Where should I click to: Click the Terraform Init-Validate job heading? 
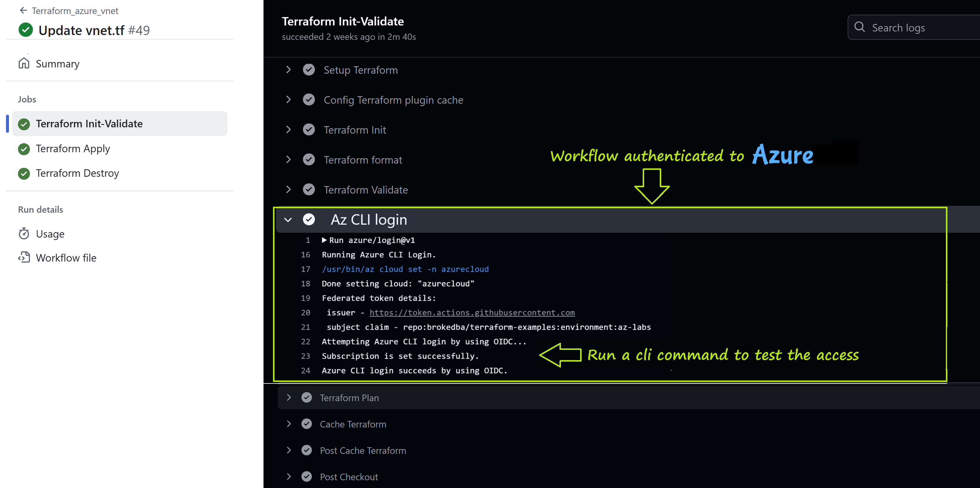(x=343, y=21)
